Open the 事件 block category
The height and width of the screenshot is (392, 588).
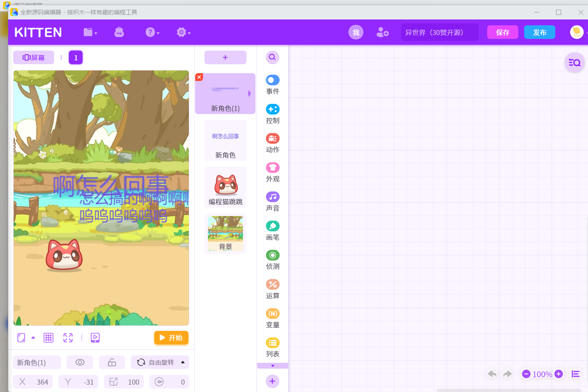coord(273,85)
